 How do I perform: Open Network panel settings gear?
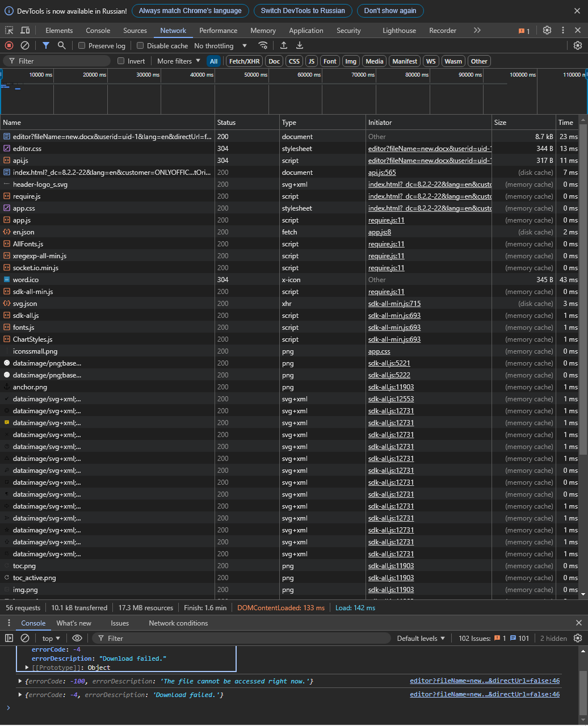(578, 45)
